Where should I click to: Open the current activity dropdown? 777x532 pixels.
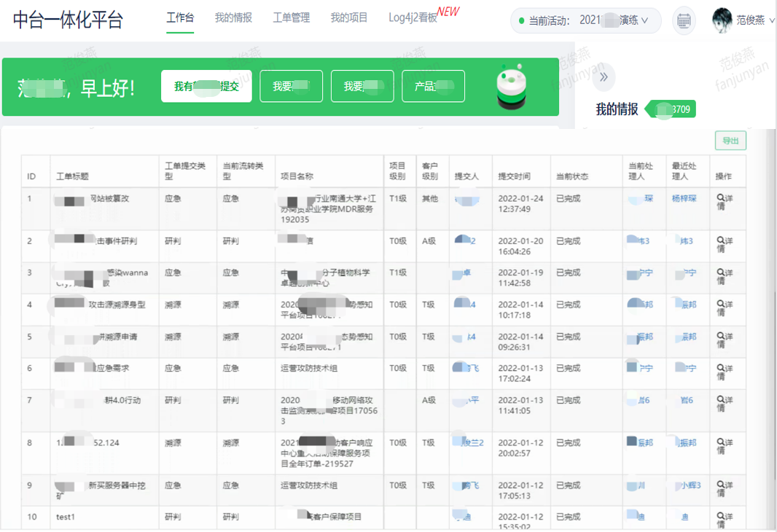click(585, 20)
